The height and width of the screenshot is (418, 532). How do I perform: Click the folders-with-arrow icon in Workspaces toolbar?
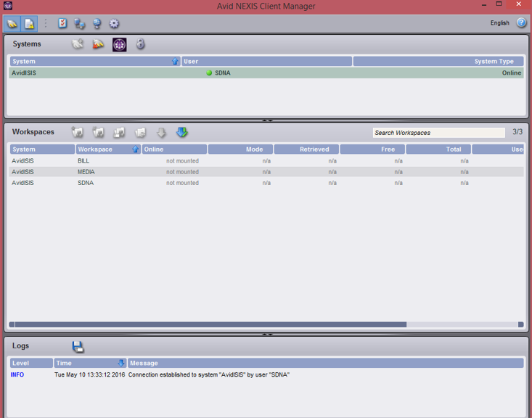coord(140,132)
